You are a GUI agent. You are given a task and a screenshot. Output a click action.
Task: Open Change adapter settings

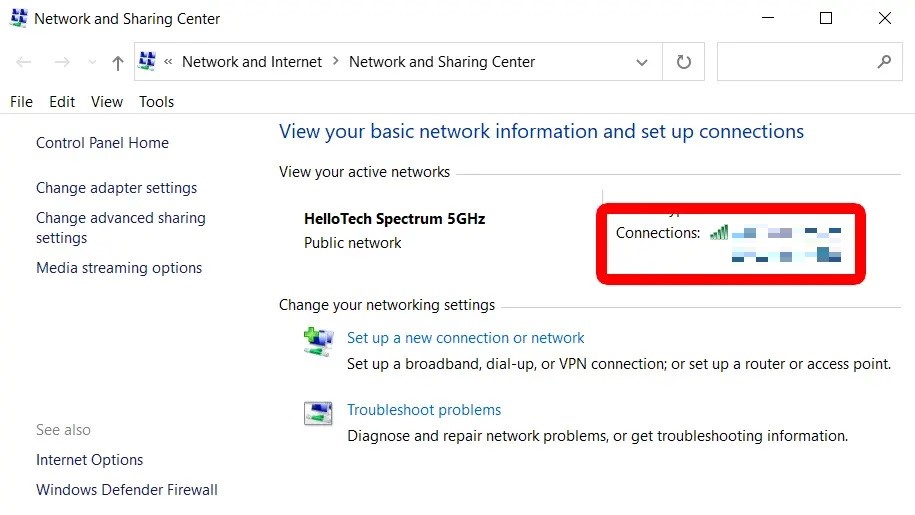(116, 188)
